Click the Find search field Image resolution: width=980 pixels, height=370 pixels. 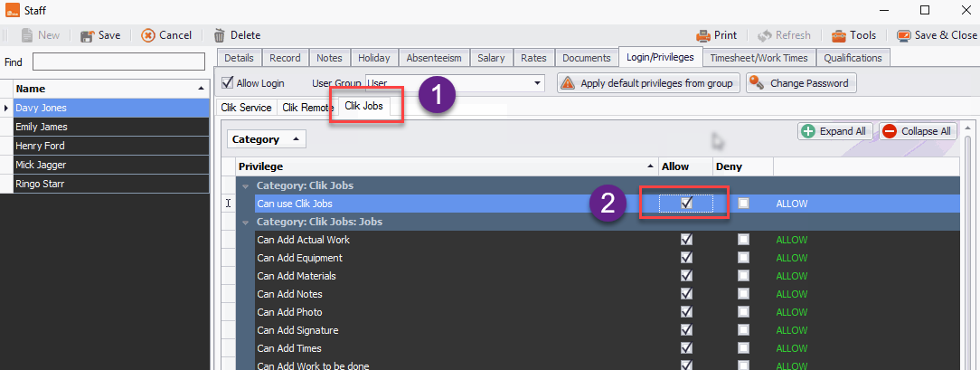point(118,62)
